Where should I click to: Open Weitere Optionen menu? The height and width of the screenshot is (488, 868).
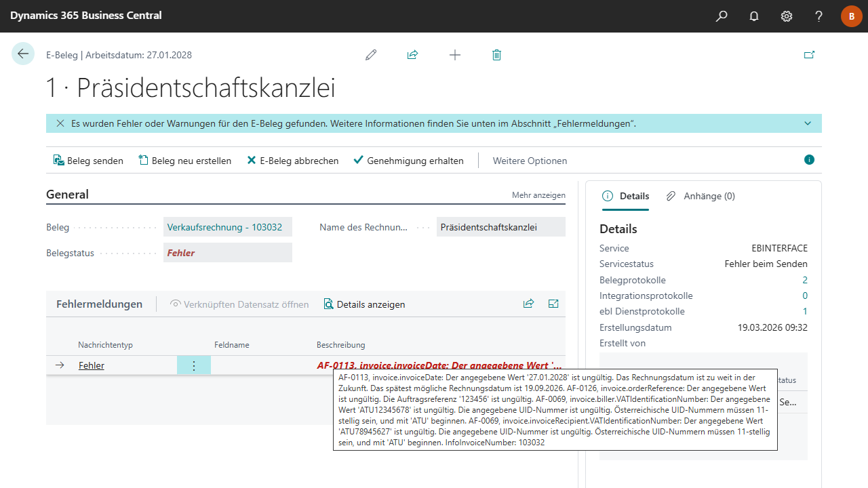(x=530, y=161)
